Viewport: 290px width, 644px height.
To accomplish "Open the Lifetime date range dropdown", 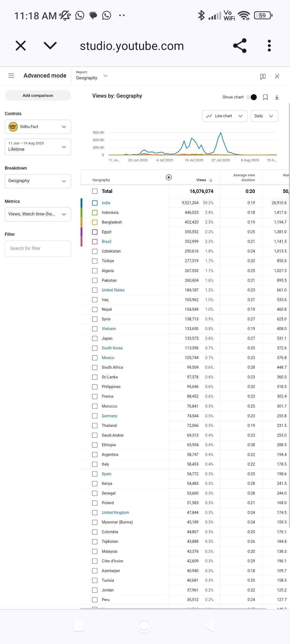I will pyautogui.click(x=38, y=147).
